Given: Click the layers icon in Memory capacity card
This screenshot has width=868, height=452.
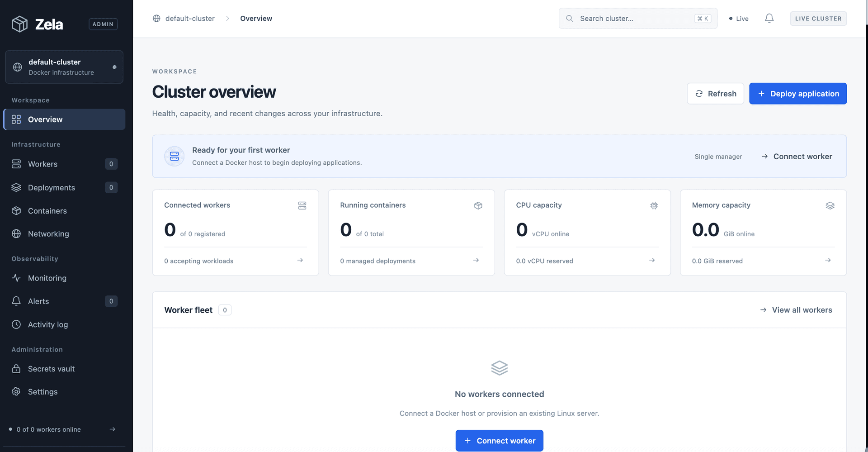Looking at the screenshot, I should point(830,205).
